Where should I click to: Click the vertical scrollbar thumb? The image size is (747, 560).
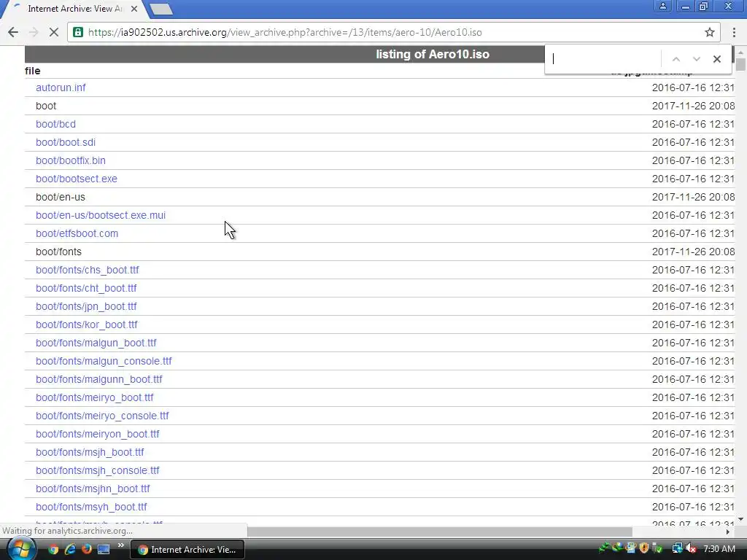[x=740, y=64]
